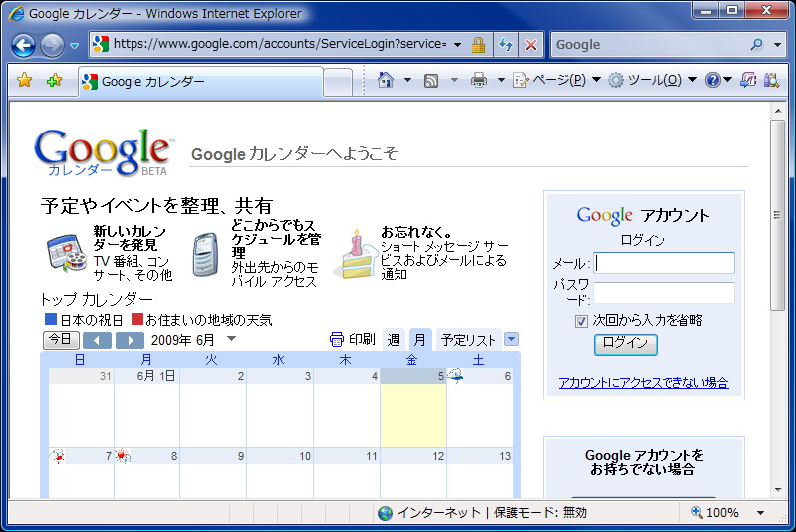Click the Refresh page icon
The image size is (796, 532).
506,45
